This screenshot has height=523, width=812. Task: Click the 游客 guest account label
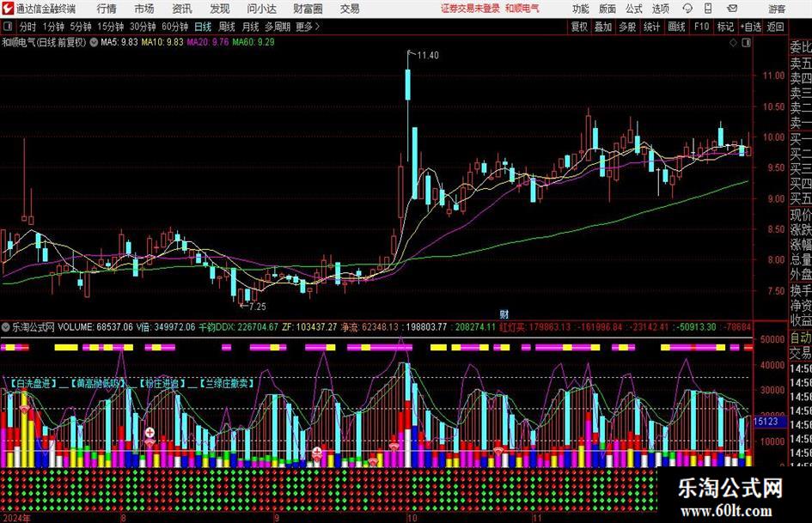pos(777,9)
